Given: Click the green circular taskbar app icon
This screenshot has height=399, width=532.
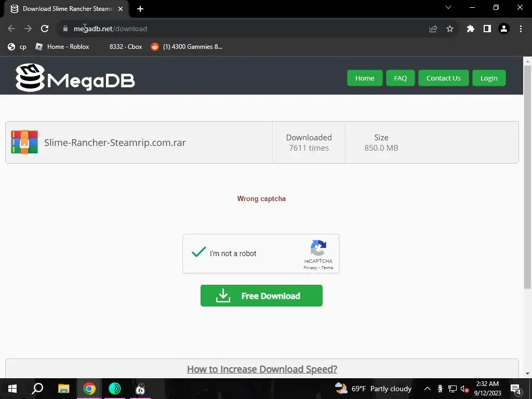Looking at the screenshot, I should (x=115, y=389).
